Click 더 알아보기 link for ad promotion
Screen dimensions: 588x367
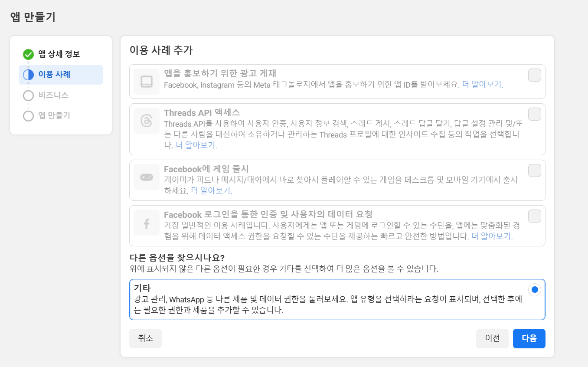coord(483,85)
